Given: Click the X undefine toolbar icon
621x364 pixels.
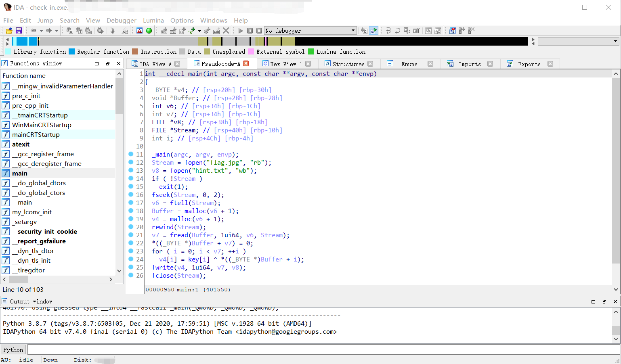Looking at the screenshot, I should pyautogui.click(x=226, y=31).
